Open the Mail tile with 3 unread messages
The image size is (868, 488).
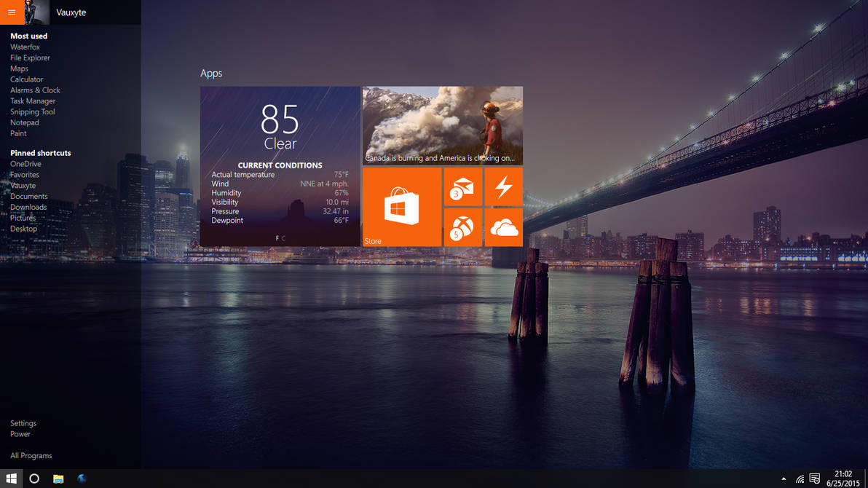[462, 186]
